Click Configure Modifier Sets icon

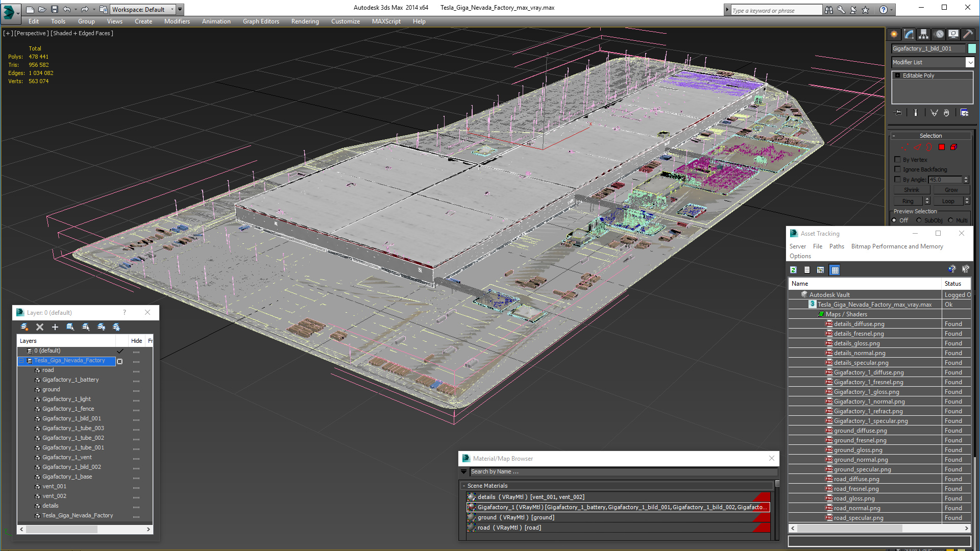pos(964,113)
